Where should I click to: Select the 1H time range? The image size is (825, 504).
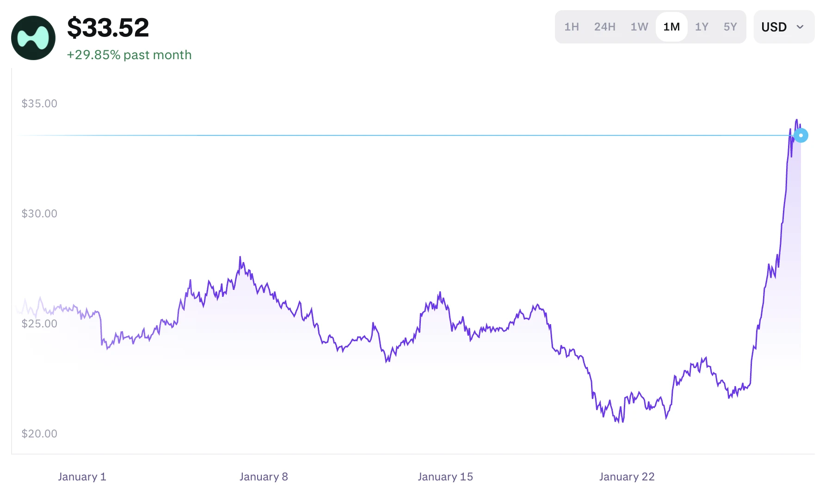(x=572, y=27)
